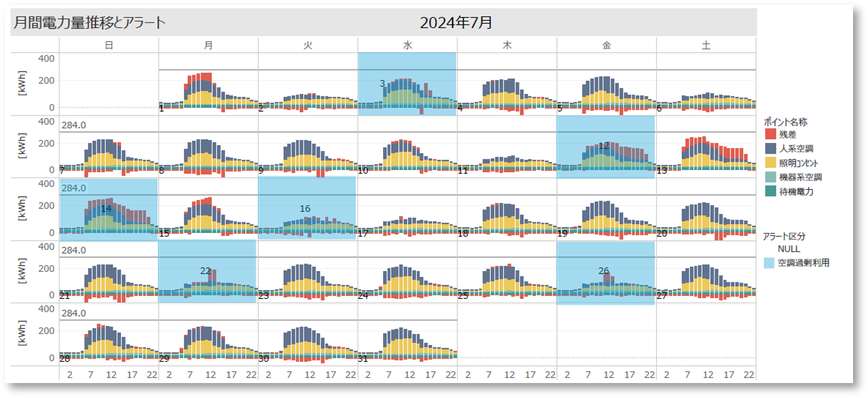The height and width of the screenshot is (398, 868).
Task: Click the red 残差 legend swatch
Action: click(x=770, y=134)
